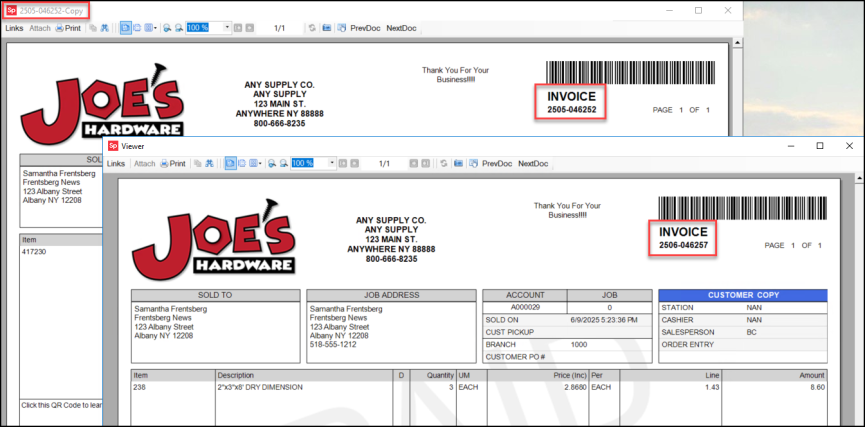Click the Viewer window title bar
865x427 pixels.
point(450,146)
